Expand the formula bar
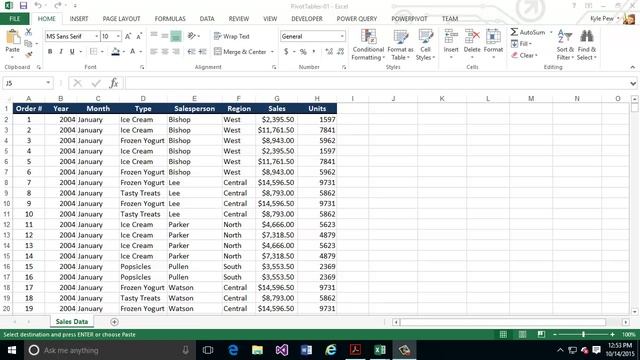Image resolution: width=640 pixels, height=360 pixels. pos(633,83)
